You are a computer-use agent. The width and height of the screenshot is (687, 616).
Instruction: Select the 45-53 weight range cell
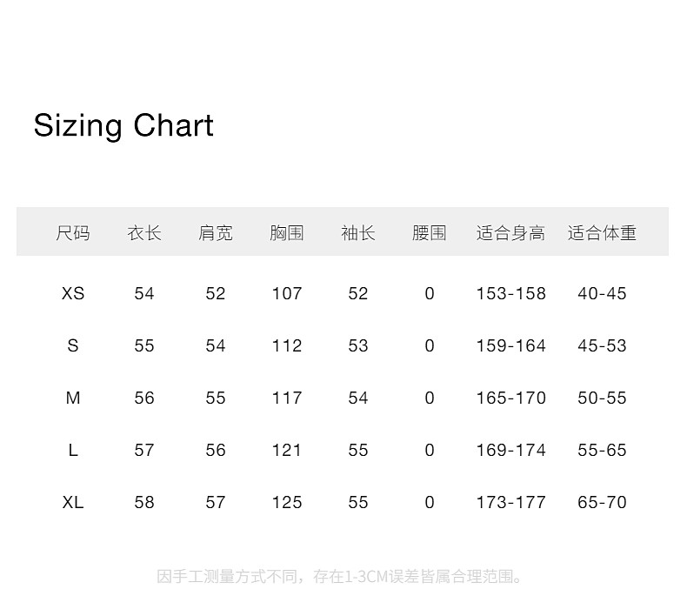point(602,345)
